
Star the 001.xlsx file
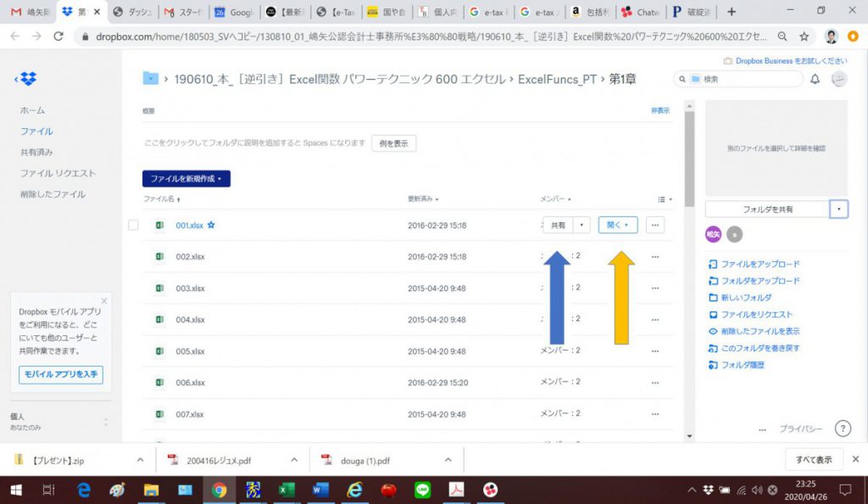pos(211,226)
